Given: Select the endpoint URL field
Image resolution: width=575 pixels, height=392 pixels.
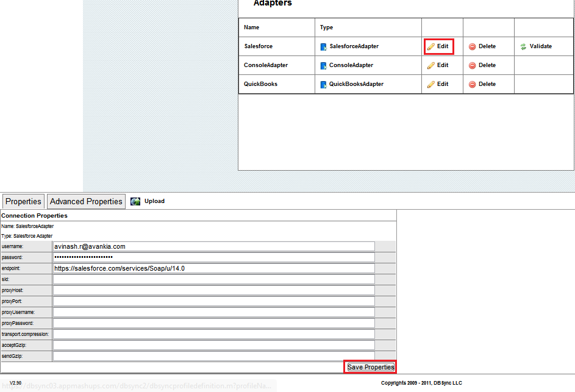Looking at the screenshot, I should 213,268.
